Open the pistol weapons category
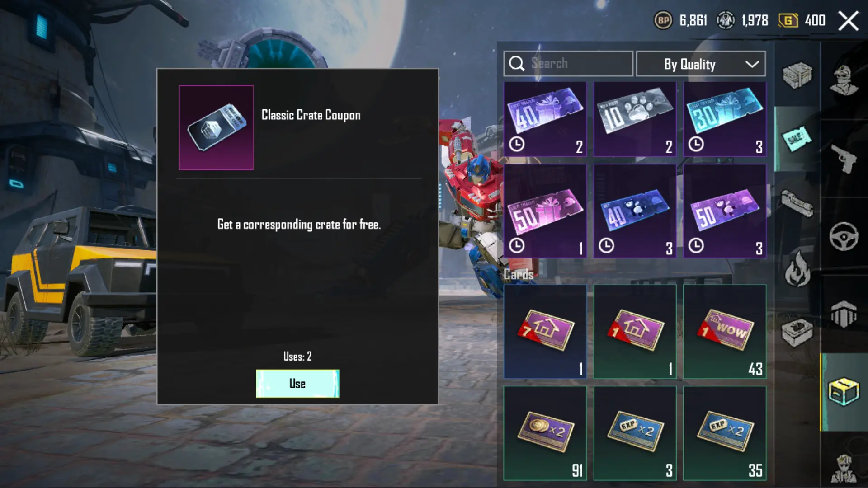This screenshot has height=488, width=868. click(x=844, y=158)
